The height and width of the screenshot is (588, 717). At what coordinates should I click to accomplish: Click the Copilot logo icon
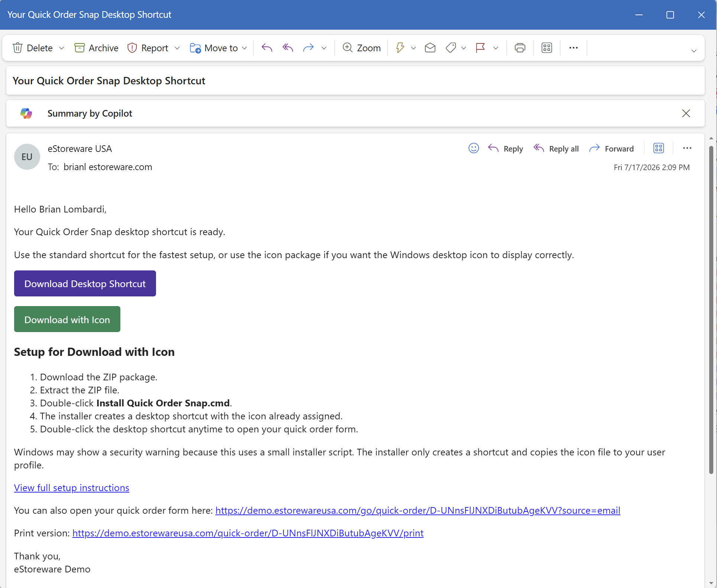pos(26,113)
